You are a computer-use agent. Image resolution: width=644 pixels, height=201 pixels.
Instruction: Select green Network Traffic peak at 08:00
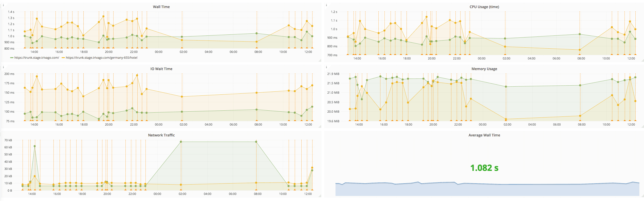point(256,142)
